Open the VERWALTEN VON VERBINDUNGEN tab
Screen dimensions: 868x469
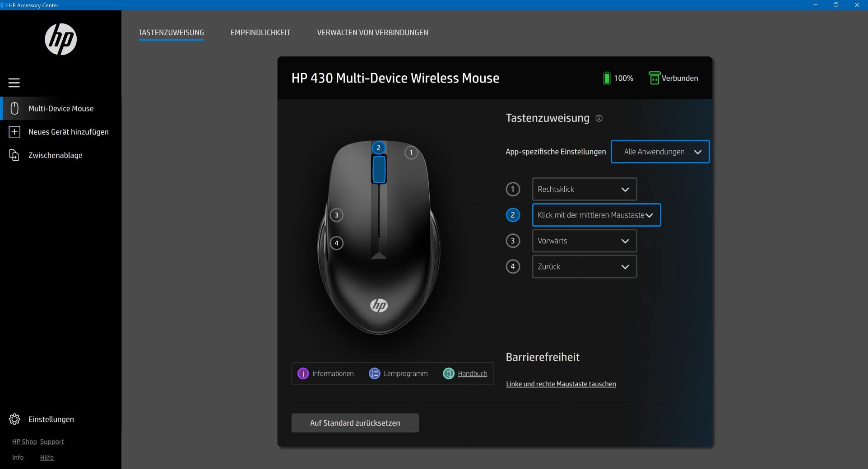tap(372, 33)
